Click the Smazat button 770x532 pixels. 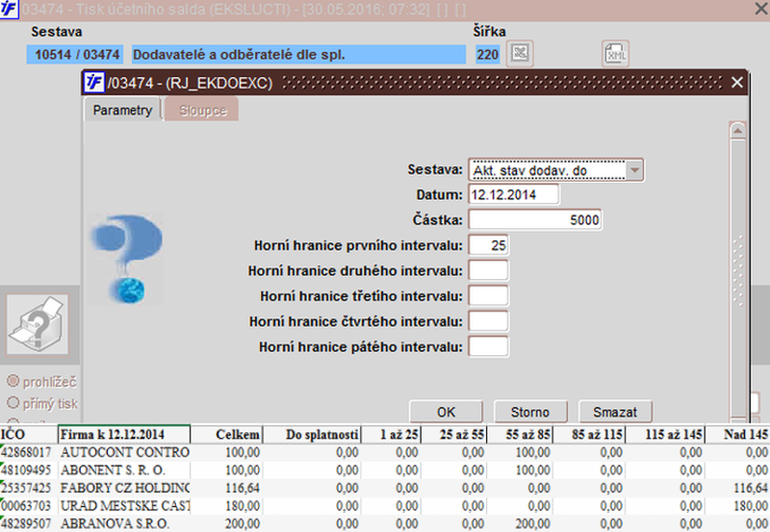pyautogui.click(x=615, y=412)
